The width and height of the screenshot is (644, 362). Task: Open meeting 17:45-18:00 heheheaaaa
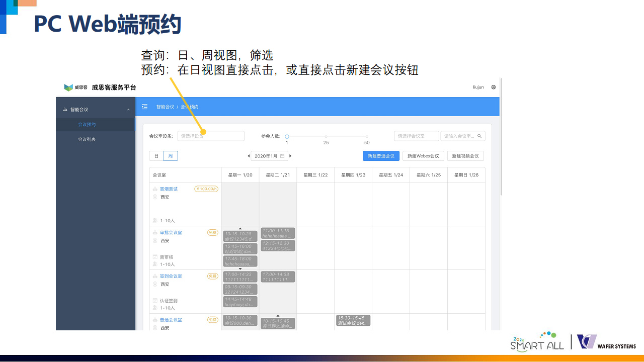[x=240, y=261]
